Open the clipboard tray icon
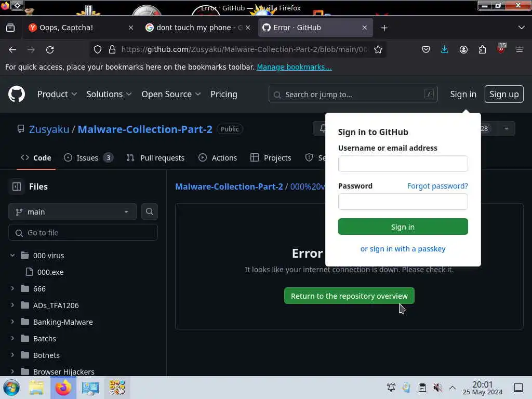 [x=422, y=388]
